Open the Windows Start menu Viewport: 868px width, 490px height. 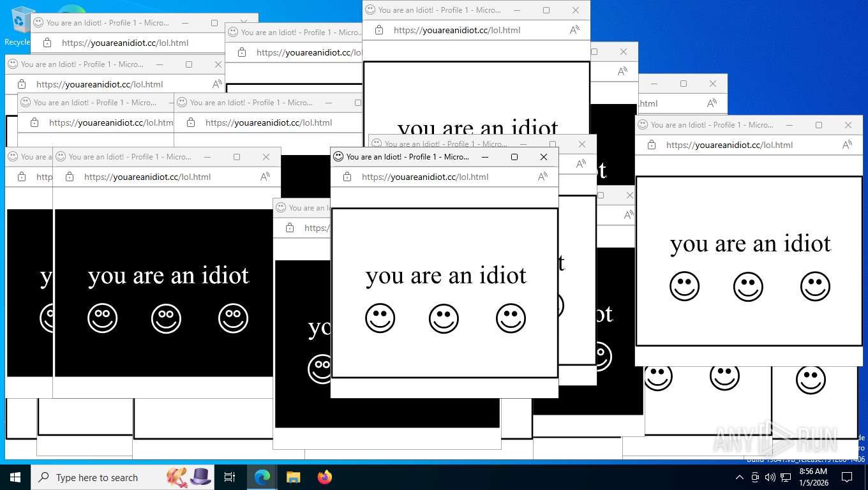point(15,477)
